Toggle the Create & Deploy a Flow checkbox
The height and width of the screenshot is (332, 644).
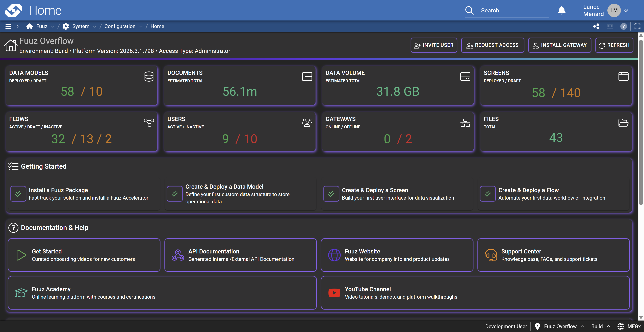point(488,194)
